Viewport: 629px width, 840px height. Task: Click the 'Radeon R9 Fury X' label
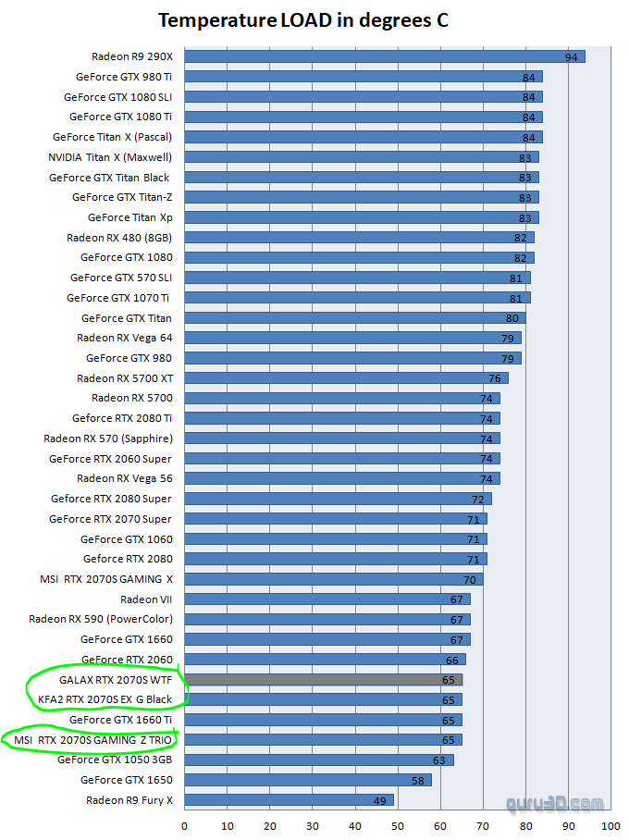129,800
